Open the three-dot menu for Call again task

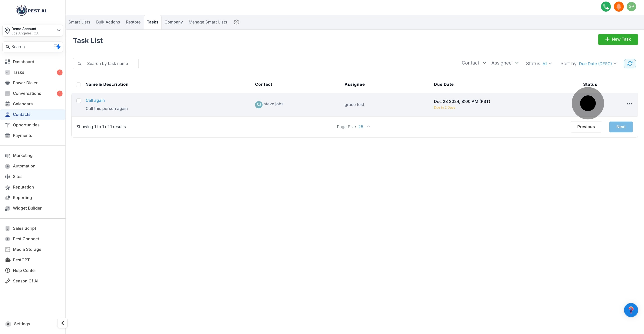tap(630, 104)
